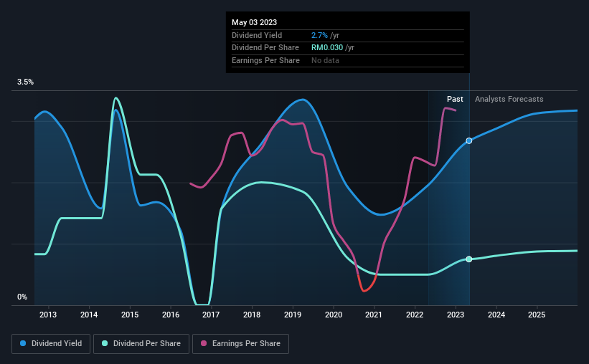Image resolution: width=589 pixels, height=364 pixels.
Task: Click the RM0.030 dividend per share value
Action: tap(327, 48)
